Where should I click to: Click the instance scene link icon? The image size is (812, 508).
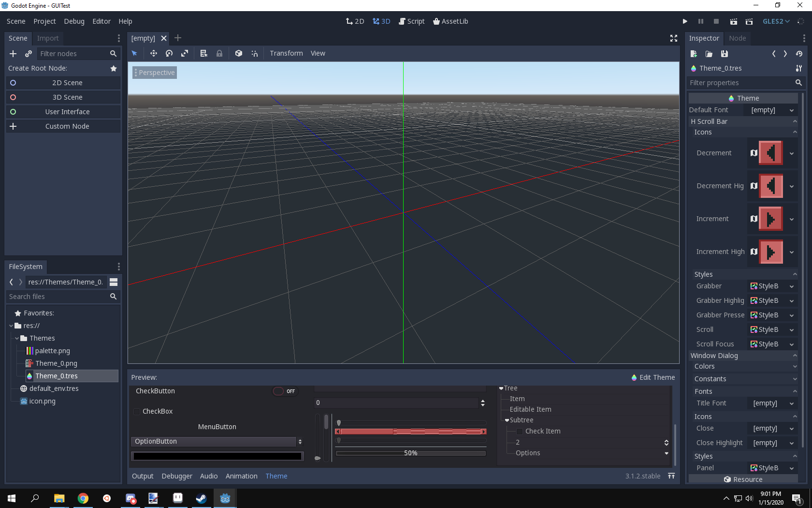(x=28, y=54)
